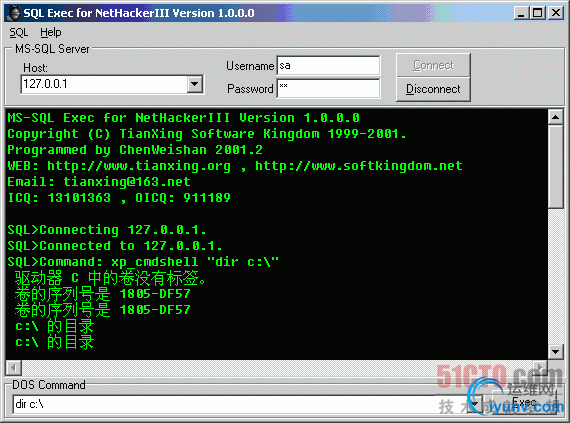Click the application icon in title bar
Screen dimensions: 570x423
click(x=14, y=13)
